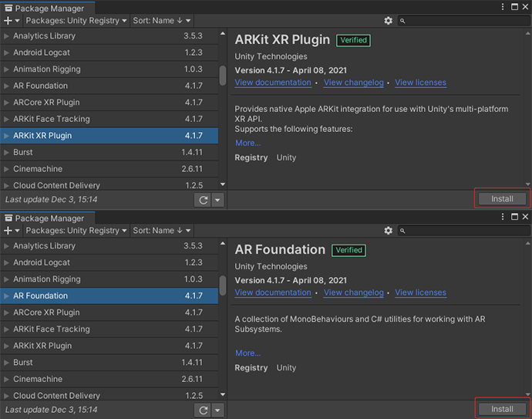Select ARKit Face Tracking in the bottom package list
The height and width of the screenshot is (419, 532).
coord(109,329)
